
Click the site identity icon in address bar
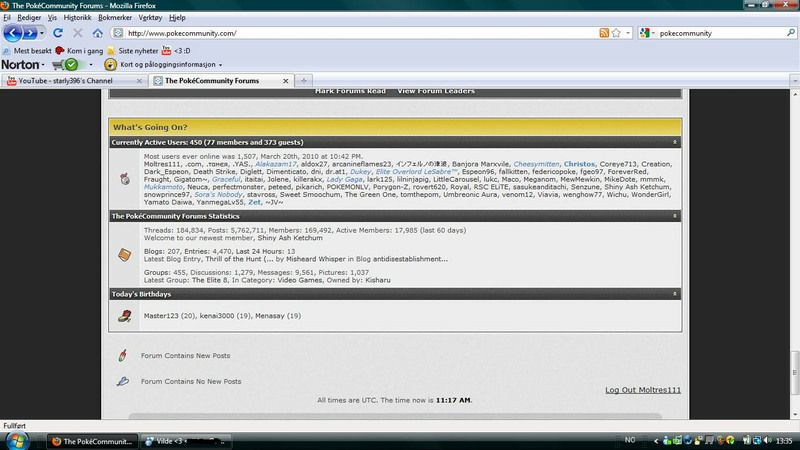[118, 33]
